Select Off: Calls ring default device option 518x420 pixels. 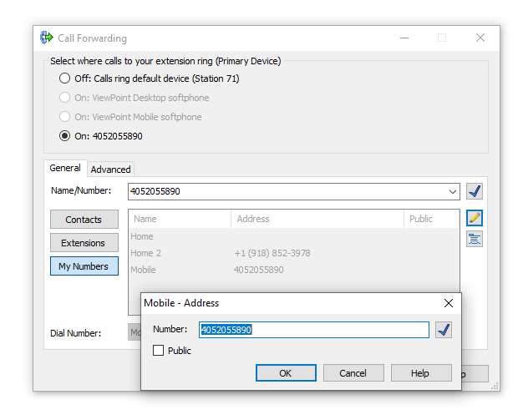[65, 78]
